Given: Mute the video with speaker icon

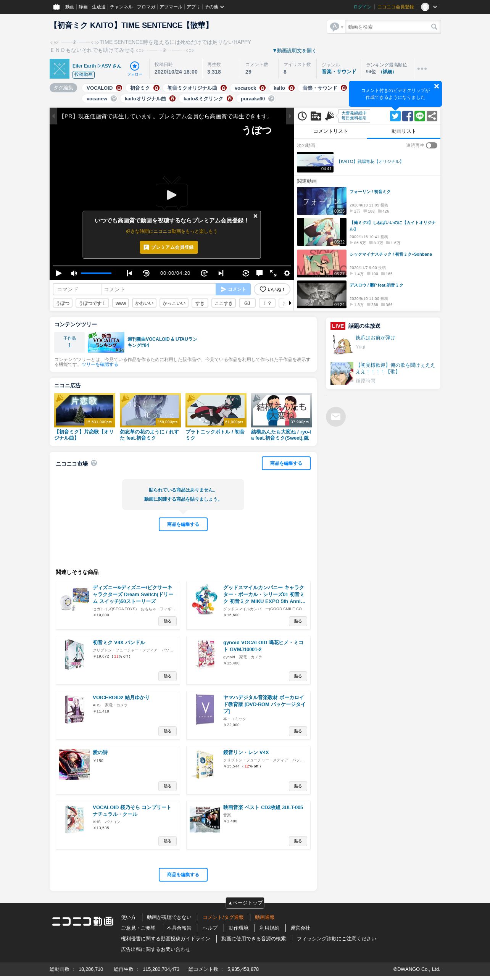Looking at the screenshot, I should coord(74,273).
